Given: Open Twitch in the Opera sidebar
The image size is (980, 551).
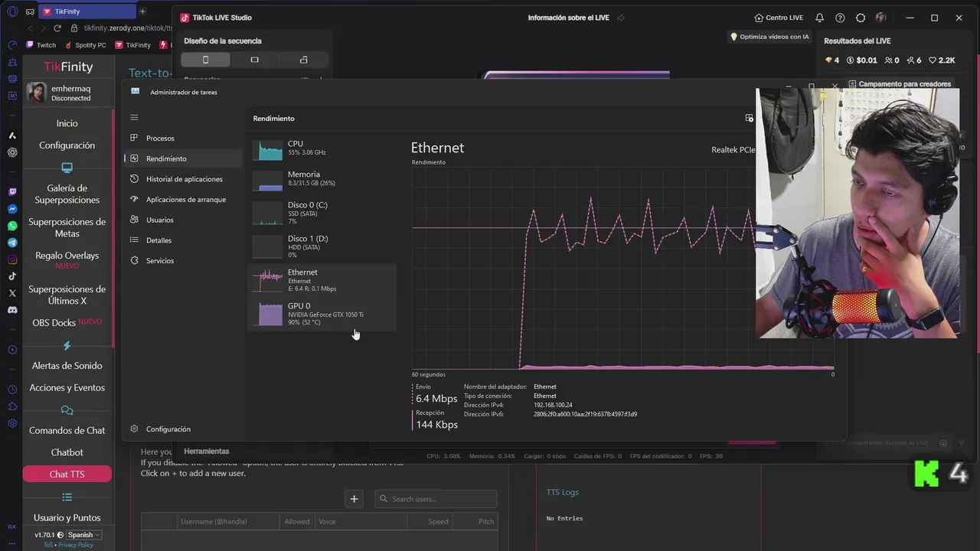Looking at the screenshot, I should [12, 192].
